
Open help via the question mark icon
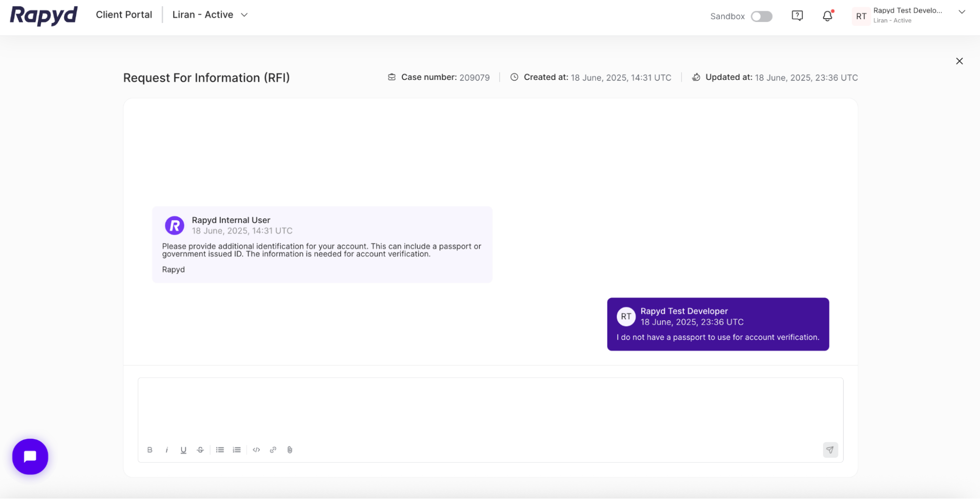(x=797, y=16)
